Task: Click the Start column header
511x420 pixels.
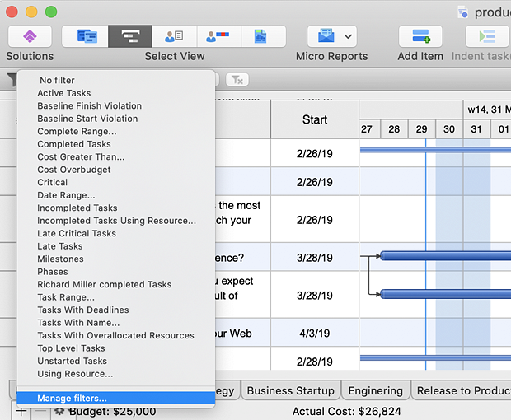Action: coord(315,119)
